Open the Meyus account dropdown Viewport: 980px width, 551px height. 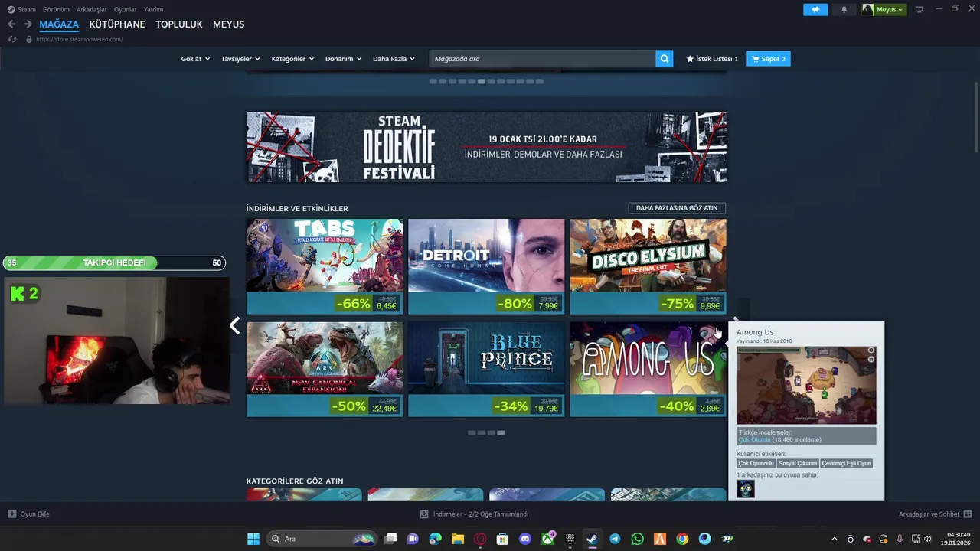(884, 9)
